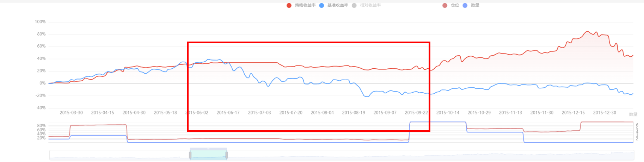Click the 2015-03-30 date axis label

point(71,113)
